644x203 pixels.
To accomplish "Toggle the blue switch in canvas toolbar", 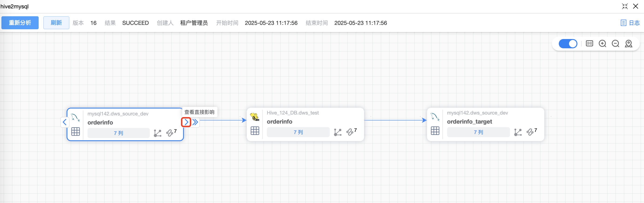I will 568,44.
